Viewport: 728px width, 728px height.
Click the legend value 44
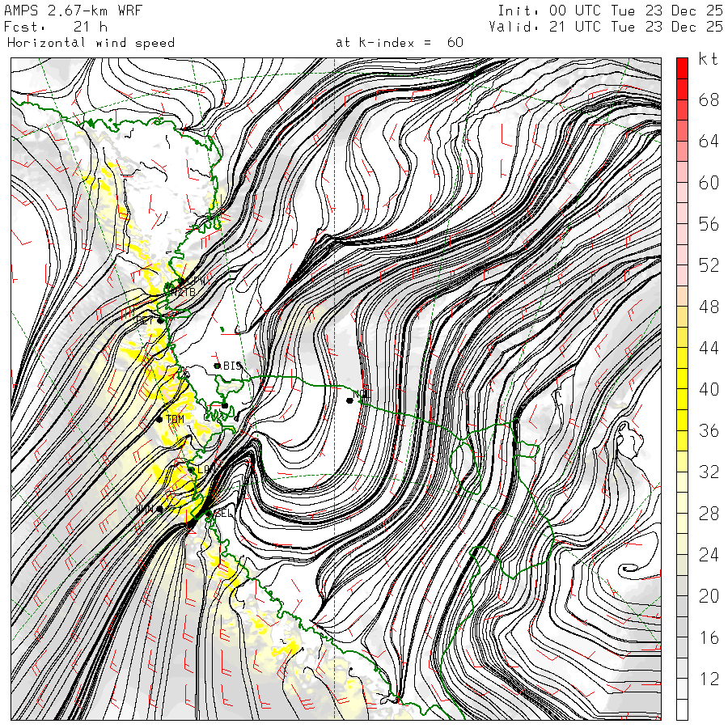point(709,348)
